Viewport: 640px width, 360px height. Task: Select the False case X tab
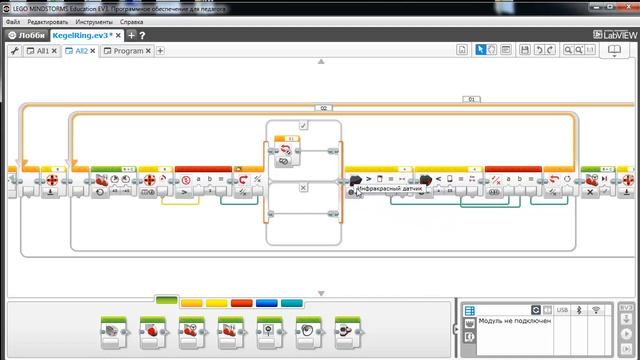303,188
